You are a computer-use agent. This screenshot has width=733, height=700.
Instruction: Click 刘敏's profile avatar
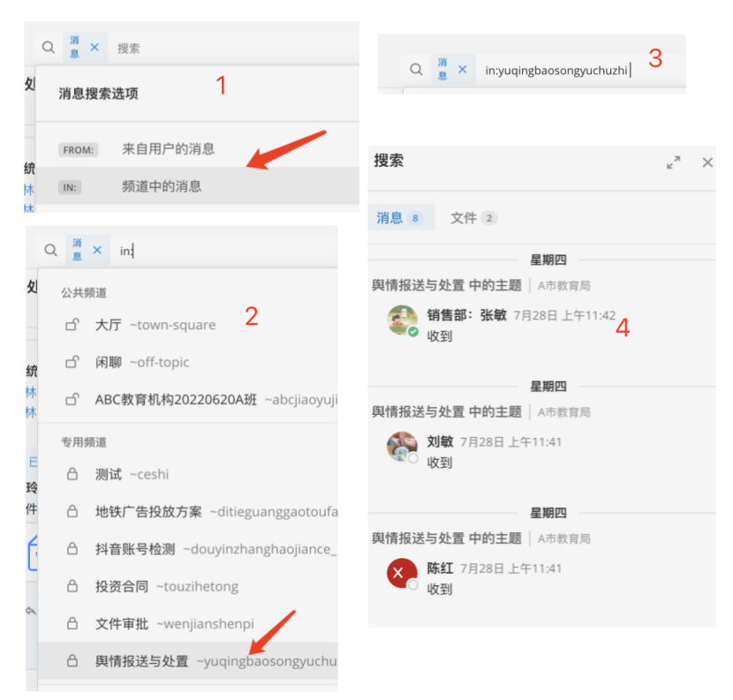pyautogui.click(x=402, y=447)
